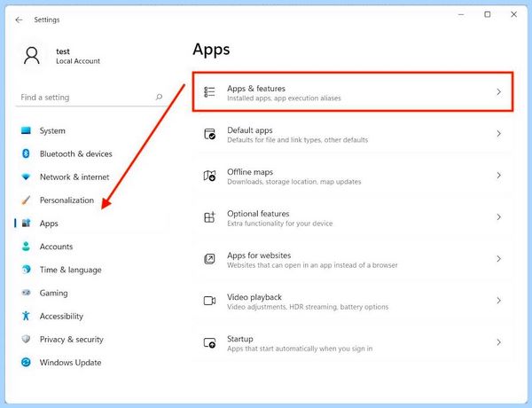Click the Optional features grid icon
The width and height of the screenshot is (532, 408).
point(209,217)
